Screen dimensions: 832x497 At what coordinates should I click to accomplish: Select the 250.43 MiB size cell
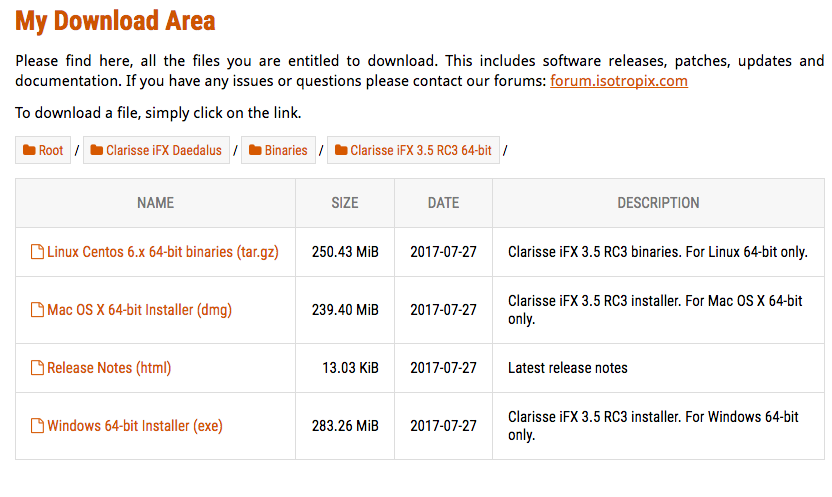pos(345,252)
